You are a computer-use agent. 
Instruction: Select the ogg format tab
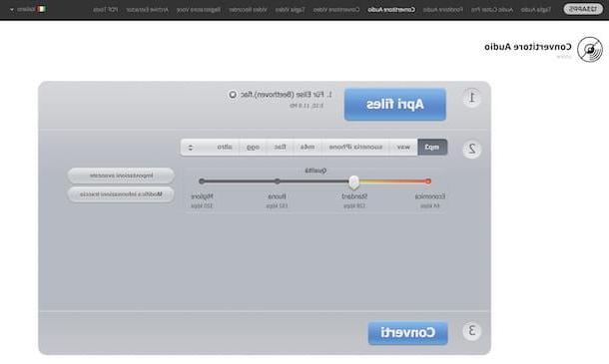pos(253,147)
